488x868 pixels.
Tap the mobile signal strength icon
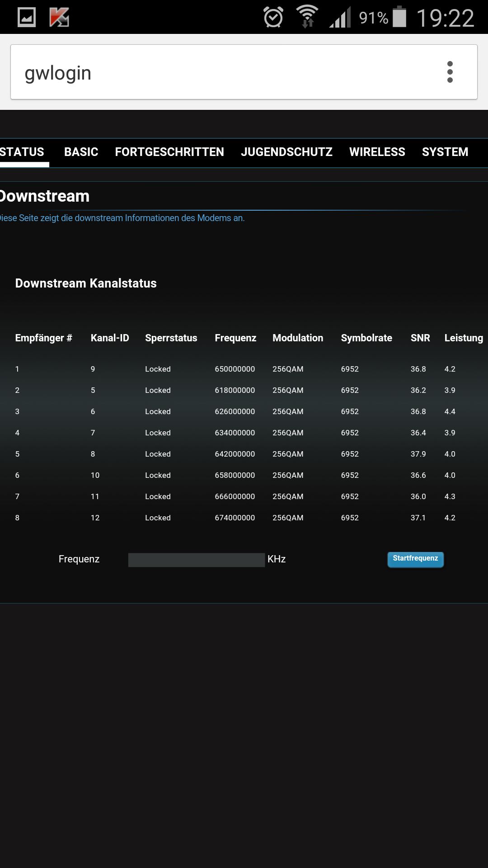(x=340, y=18)
